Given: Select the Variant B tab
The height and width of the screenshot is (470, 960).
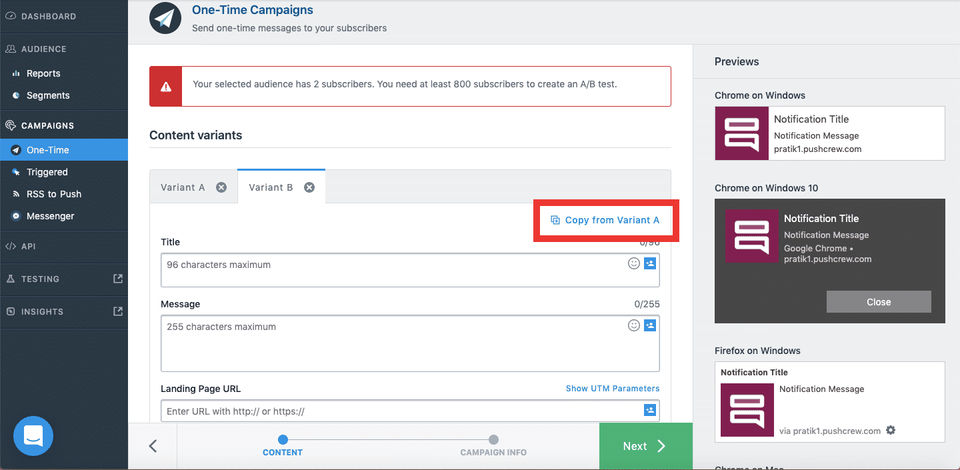Looking at the screenshot, I should 271,187.
